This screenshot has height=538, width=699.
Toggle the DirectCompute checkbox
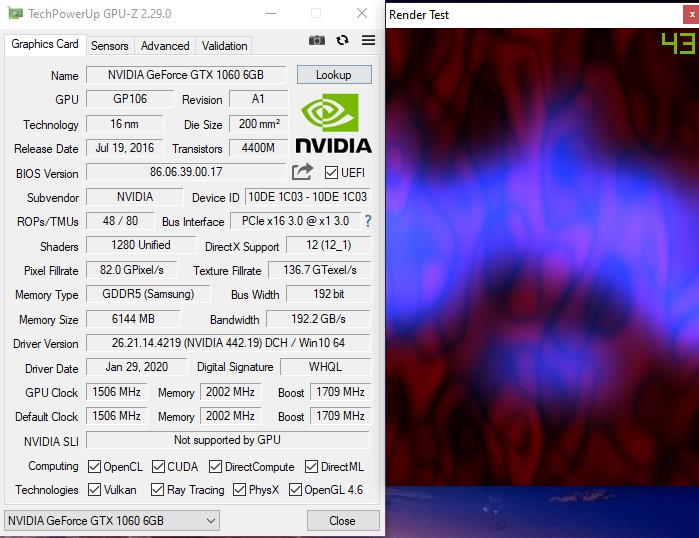pyautogui.click(x=215, y=467)
